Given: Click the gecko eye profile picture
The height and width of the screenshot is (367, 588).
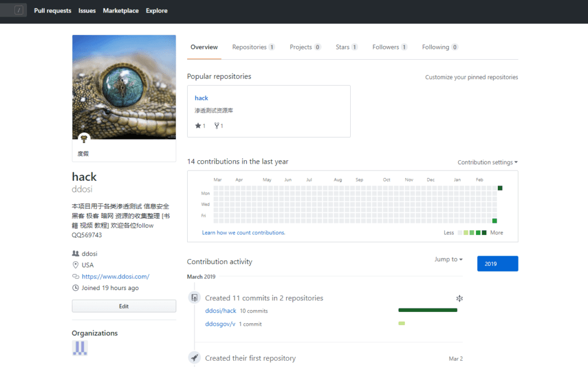Looking at the screenshot, I should point(124,86).
